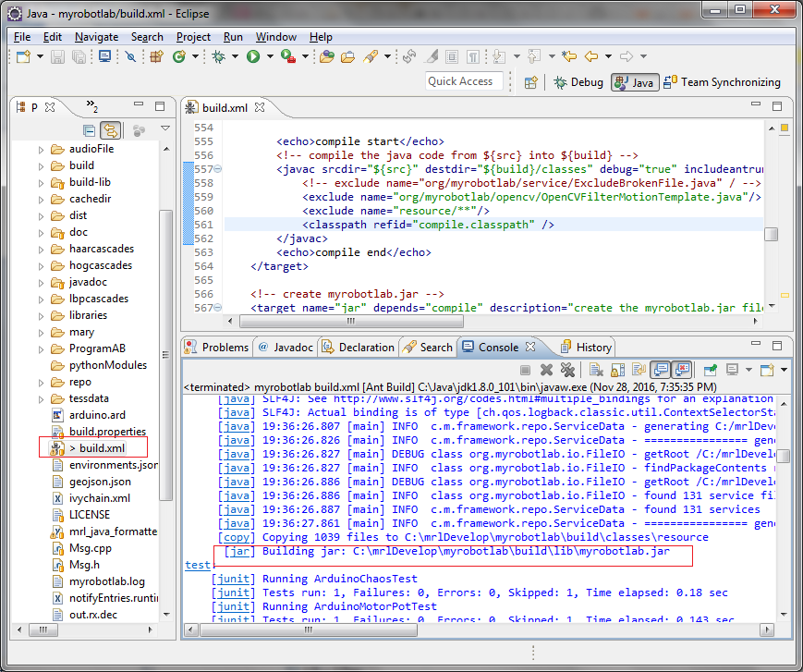Image resolution: width=803 pixels, height=672 pixels.
Task: Expand the ProgramAB folder
Action: pyautogui.click(x=41, y=349)
